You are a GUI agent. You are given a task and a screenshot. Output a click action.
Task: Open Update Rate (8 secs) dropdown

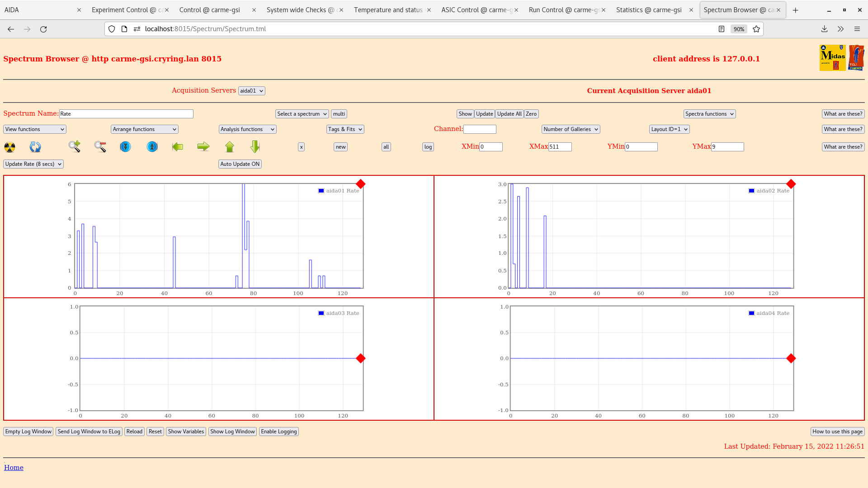point(33,164)
